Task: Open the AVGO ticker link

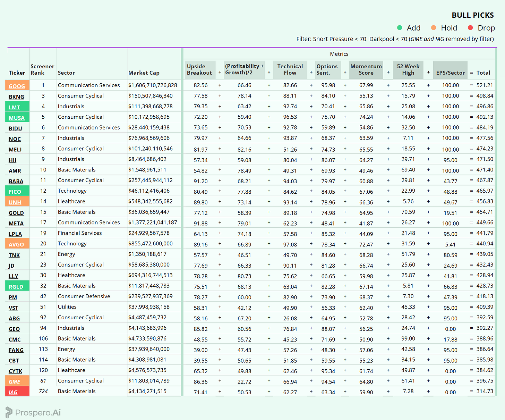Action: click(16, 244)
